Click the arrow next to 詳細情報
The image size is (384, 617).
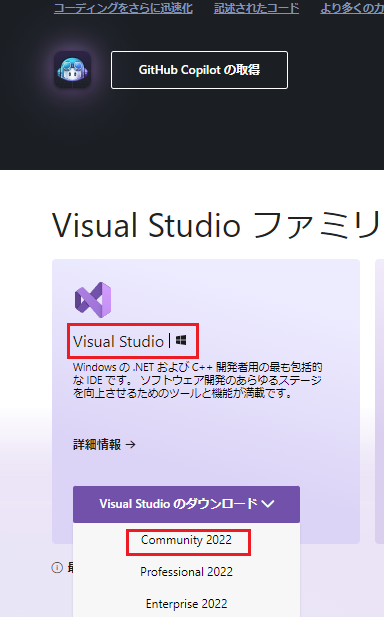pyautogui.click(x=131, y=445)
